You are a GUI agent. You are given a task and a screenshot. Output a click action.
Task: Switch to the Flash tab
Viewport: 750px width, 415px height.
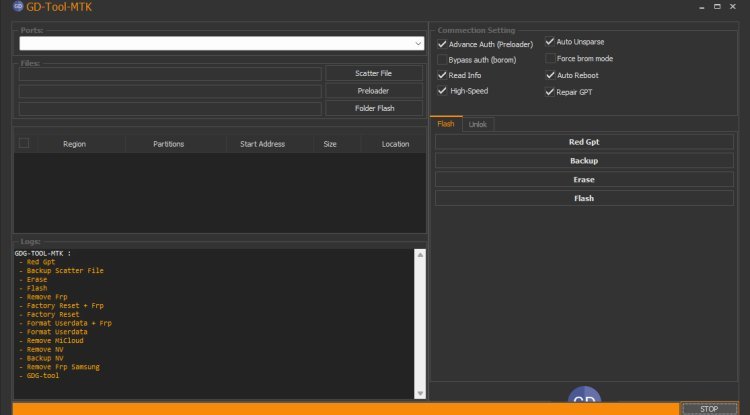coord(446,124)
